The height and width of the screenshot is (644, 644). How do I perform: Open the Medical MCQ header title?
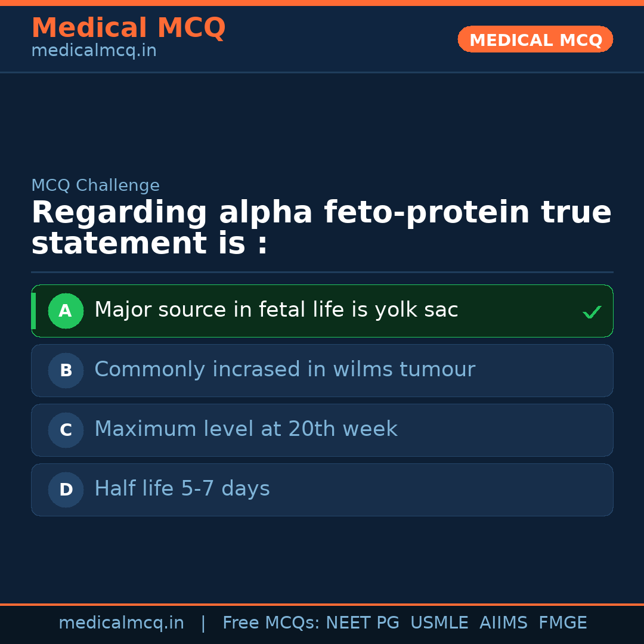[128, 28]
